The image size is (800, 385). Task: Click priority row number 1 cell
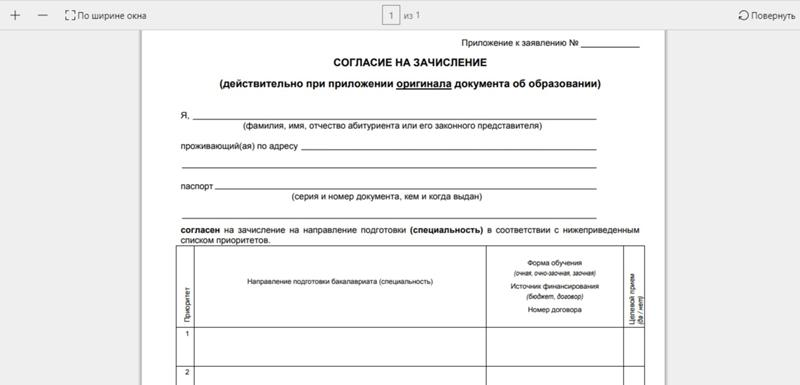pos(185,347)
